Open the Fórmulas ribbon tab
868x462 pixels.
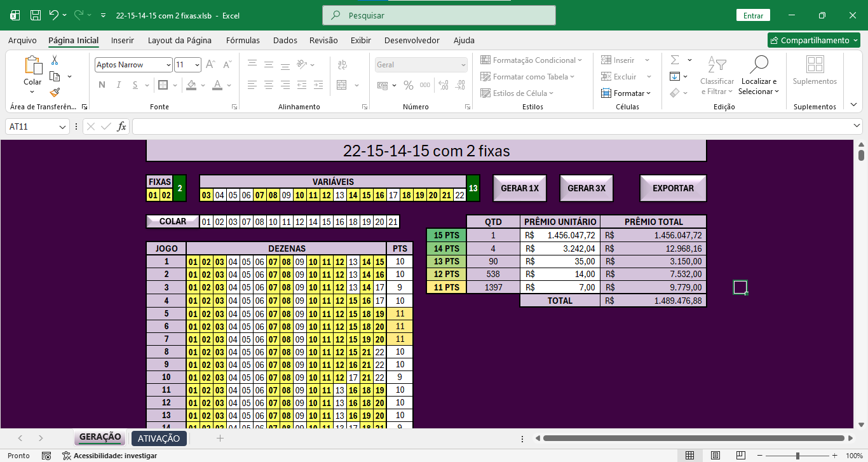tap(243, 40)
